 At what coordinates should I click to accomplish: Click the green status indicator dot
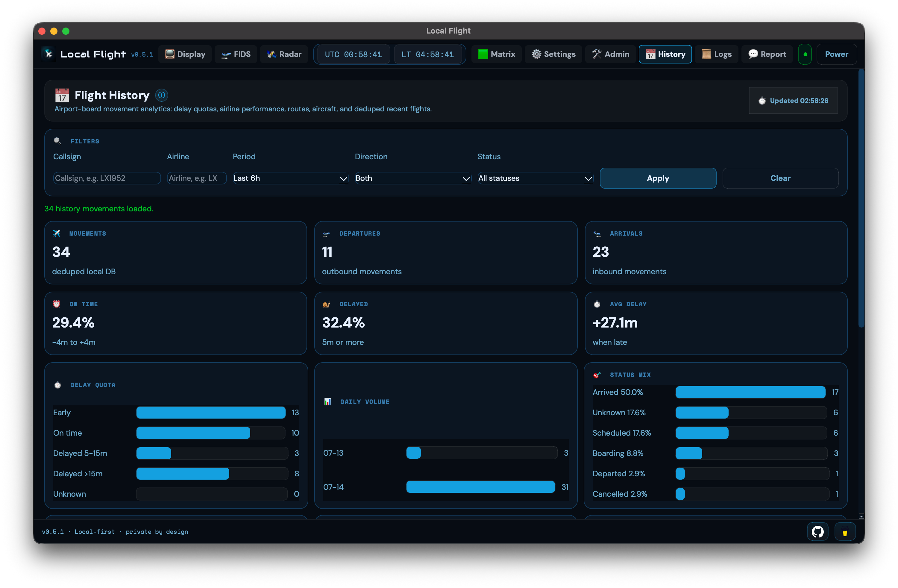point(805,54)
